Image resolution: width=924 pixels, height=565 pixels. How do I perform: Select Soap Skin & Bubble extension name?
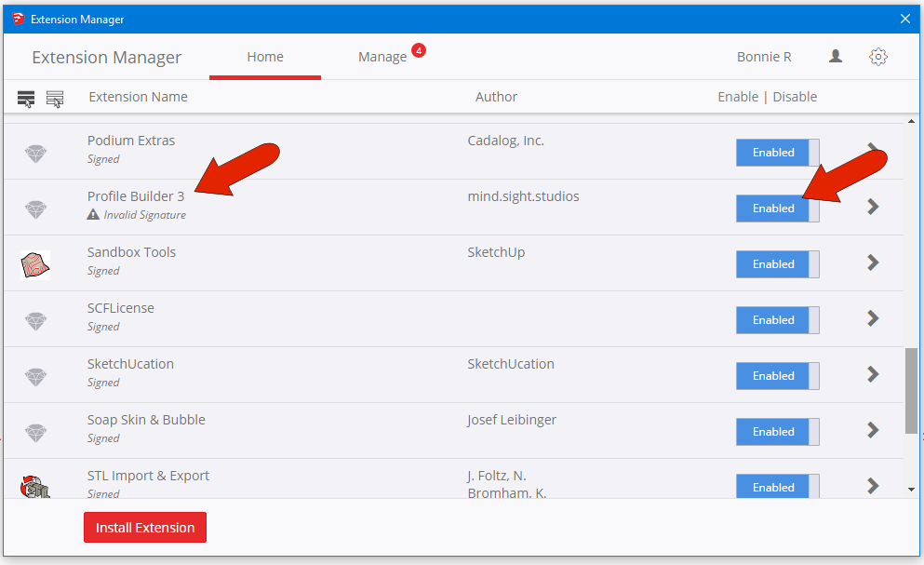[146, 420]
